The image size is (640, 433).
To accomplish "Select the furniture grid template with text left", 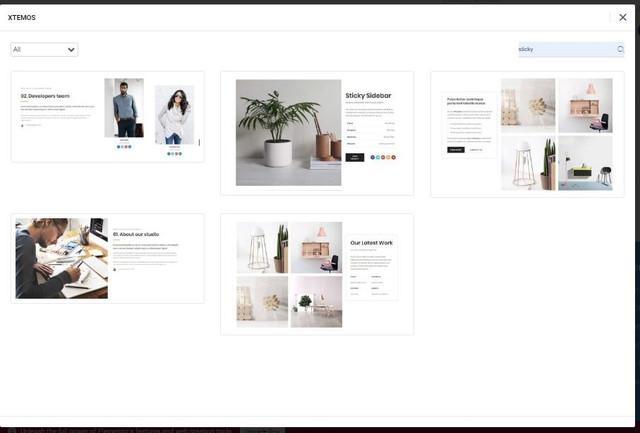I will pos(527,134).
